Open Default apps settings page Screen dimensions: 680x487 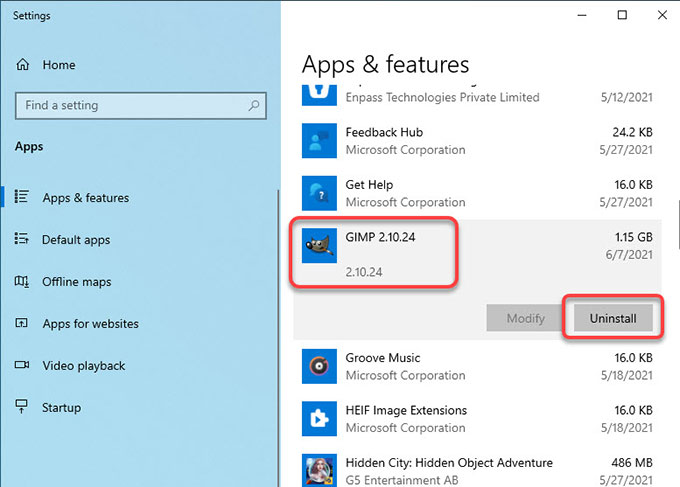coord(76,240)
